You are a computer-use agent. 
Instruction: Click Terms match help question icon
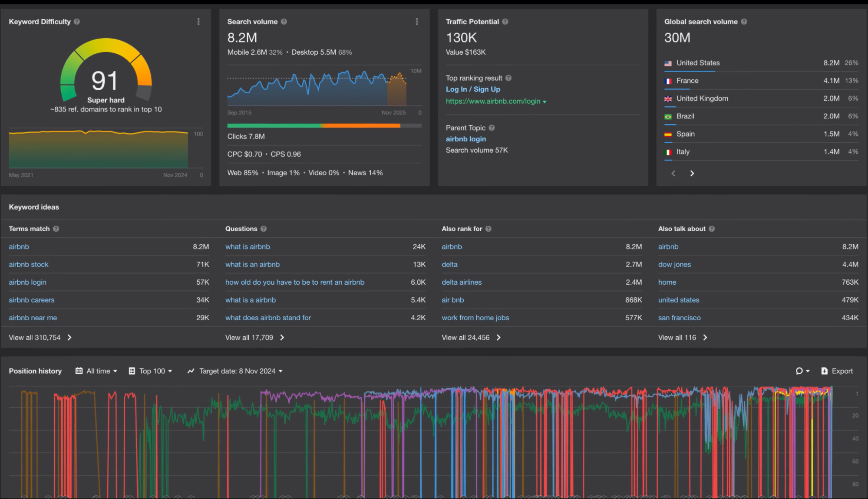point(56,229)
